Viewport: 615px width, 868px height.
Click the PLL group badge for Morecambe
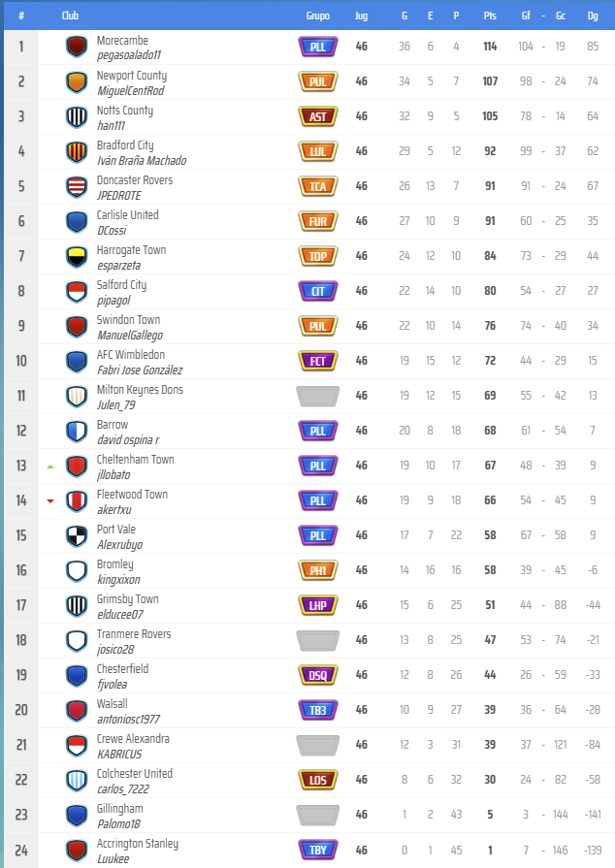tap(317, 47)
